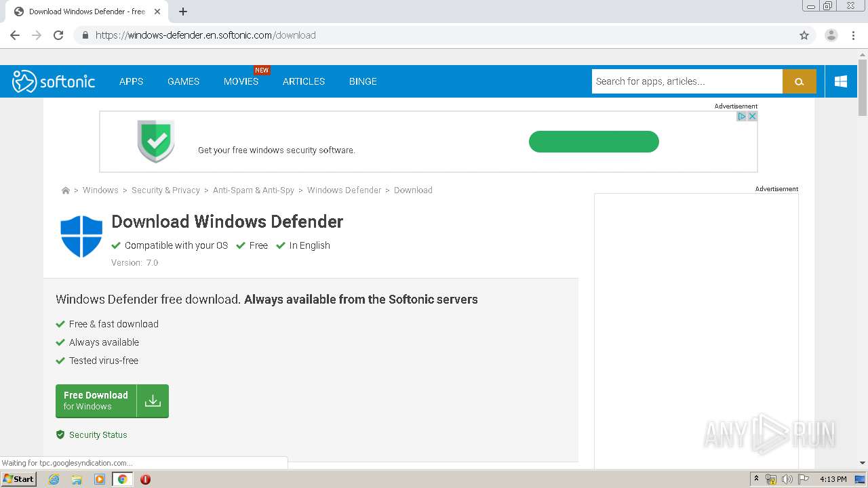Click "Compatible with your OS" text
The height and width of the screenshot is (488, 868).
[x=176, y=245]
